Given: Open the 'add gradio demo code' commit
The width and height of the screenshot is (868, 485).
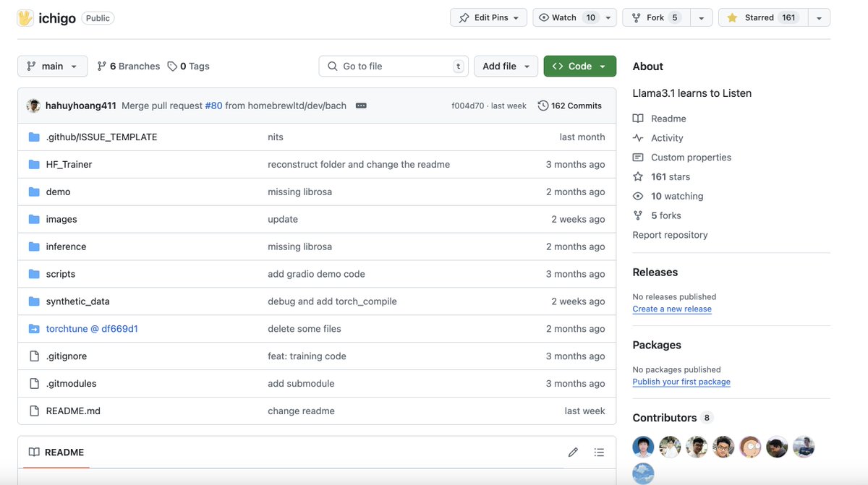Looking at the screenshot, I should tap(316, 274).
